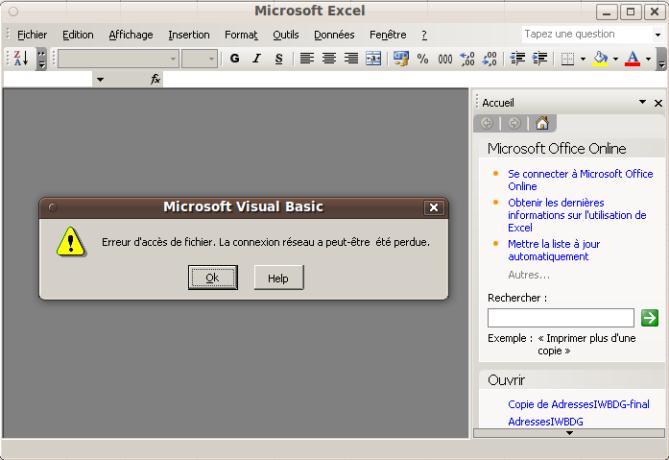Decrease indent icon
The width and height of the screenshot is (669, 460).
click(518, 58)
